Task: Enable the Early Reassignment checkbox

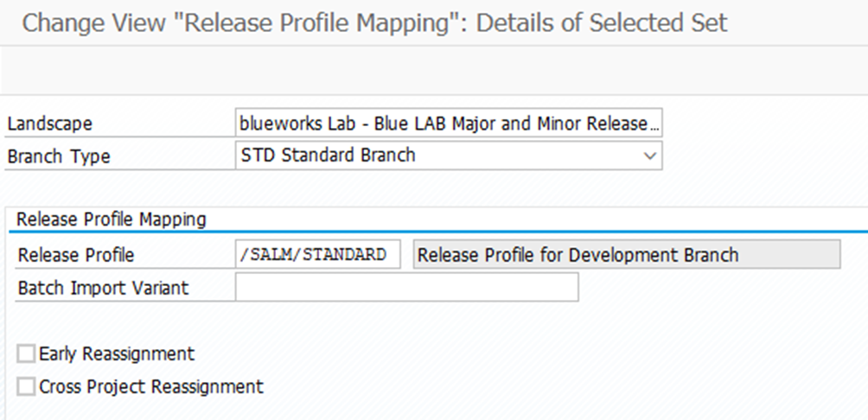Action: tap(27, 353)
